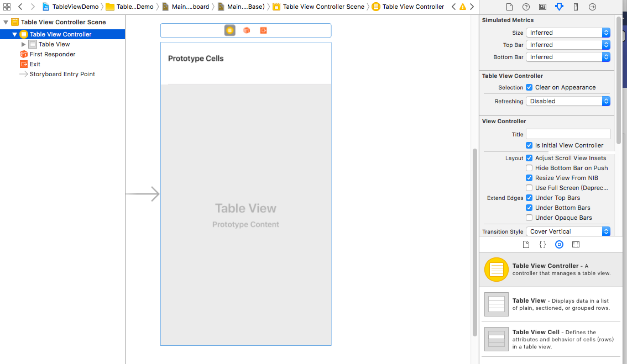The height and width of the screenshot is (364, 627).
Task: Open the Size inspector ruler icon
Action: pyautogui.click(x=576, y=7)
